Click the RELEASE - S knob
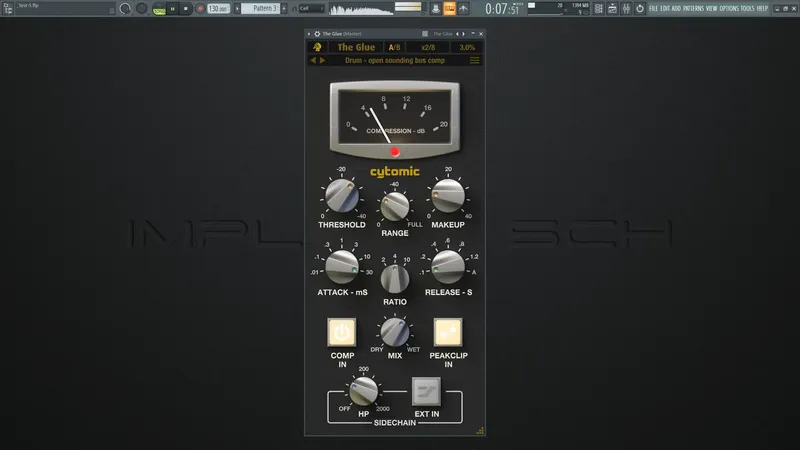 [448, 267]
